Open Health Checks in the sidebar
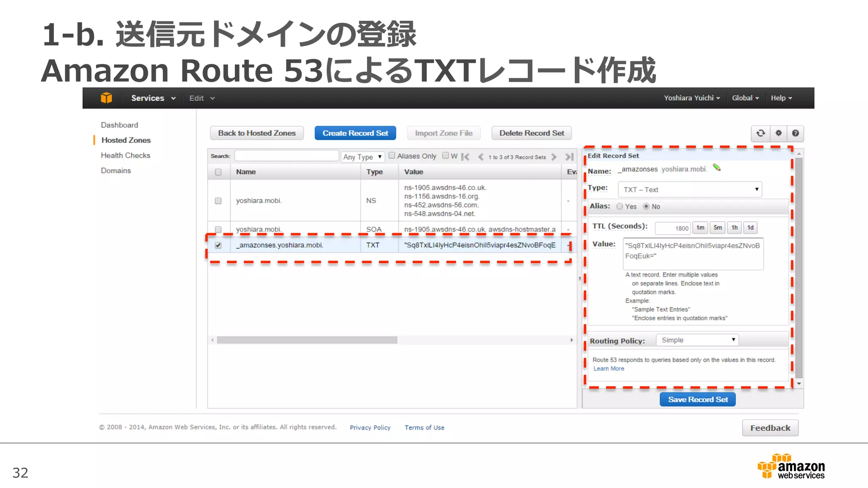 tap(125, 155)
